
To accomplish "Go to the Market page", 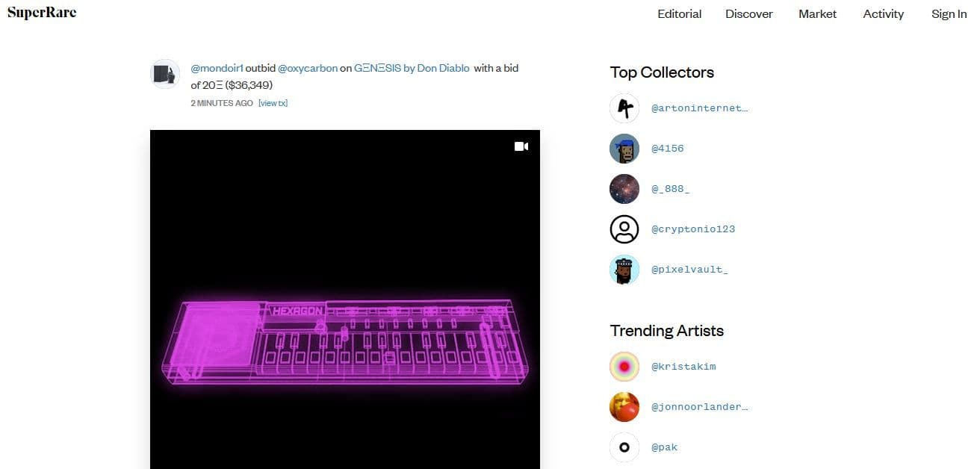I will pyautogui.click(x=817, y=14).
